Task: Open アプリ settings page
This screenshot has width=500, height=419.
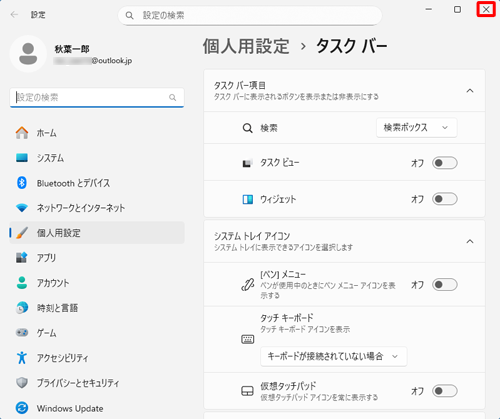Action: pos(97,258)
